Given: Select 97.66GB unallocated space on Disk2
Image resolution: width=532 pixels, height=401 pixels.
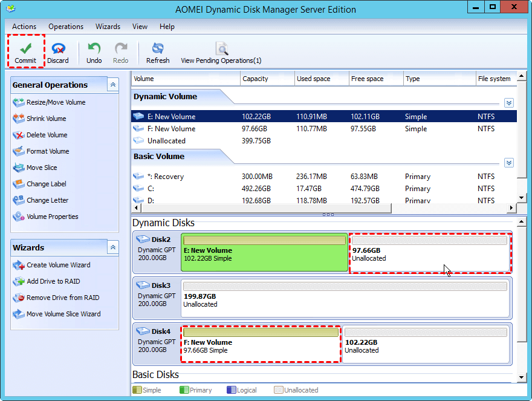Looking at the screenshot, I should point(429,254).
